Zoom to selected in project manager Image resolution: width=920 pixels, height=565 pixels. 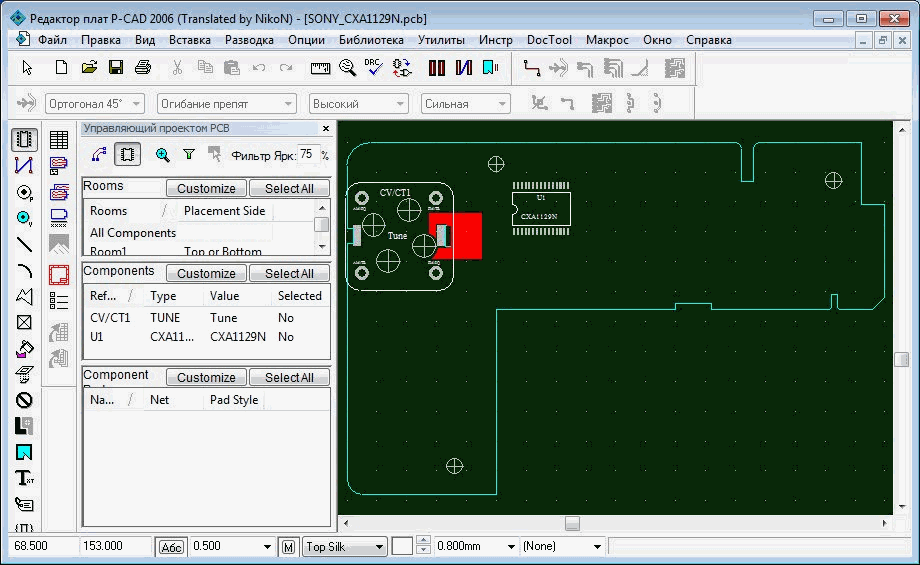163,154
